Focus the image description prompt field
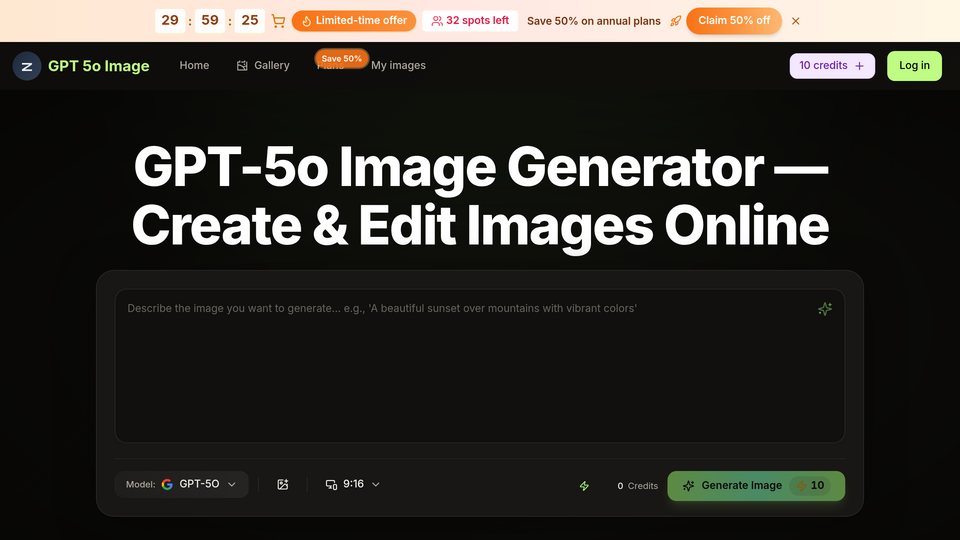This screenshot has height=540, width=960. 479,366
